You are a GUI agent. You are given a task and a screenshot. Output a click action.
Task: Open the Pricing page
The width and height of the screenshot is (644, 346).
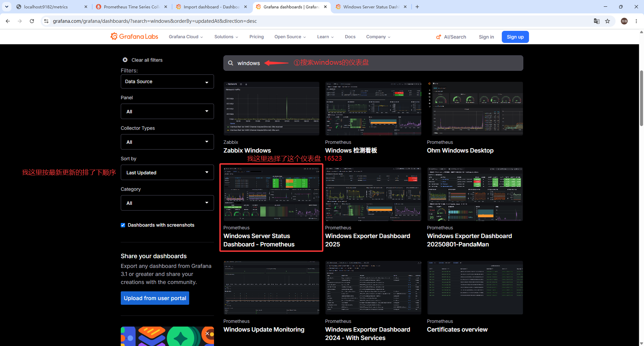click(x=257, y=37)
